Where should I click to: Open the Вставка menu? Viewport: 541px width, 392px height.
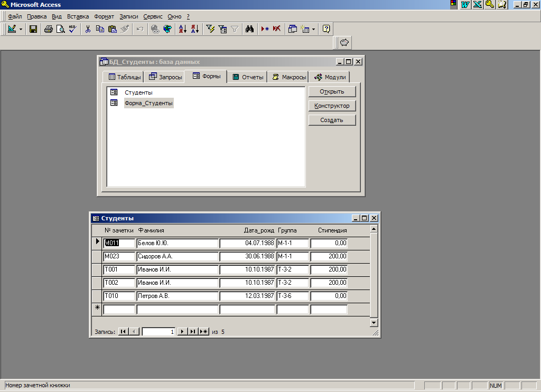[78, 16]
